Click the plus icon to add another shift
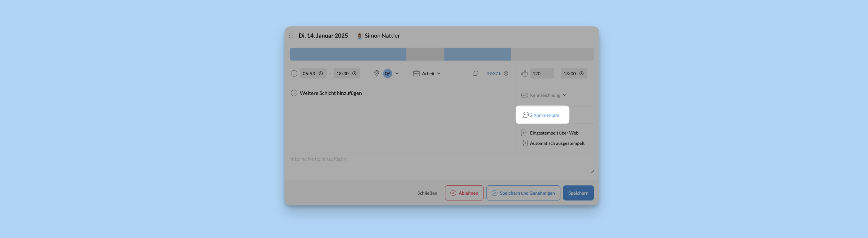Image resolution: width=868 pixels, height=238 pixels. click(294, 93)
